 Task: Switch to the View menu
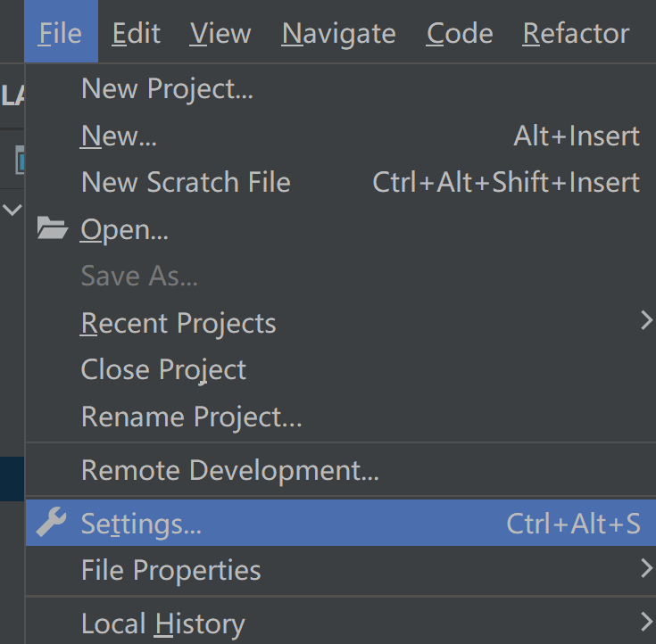(220, 33)
